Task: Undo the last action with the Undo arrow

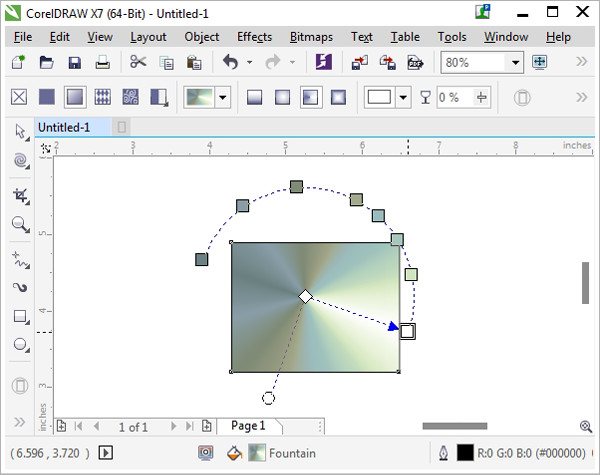Action: click(231, 62)
